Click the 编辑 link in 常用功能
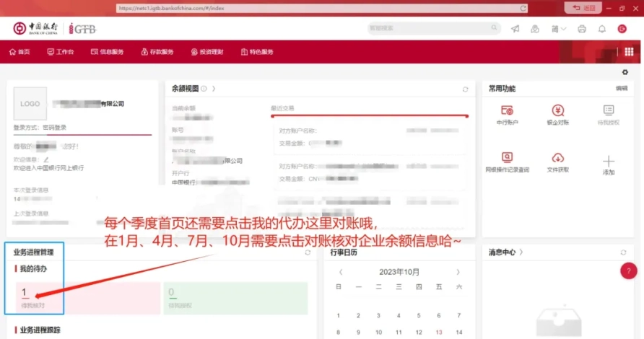Screen dimensions: 644x339 tap(622, 88)
